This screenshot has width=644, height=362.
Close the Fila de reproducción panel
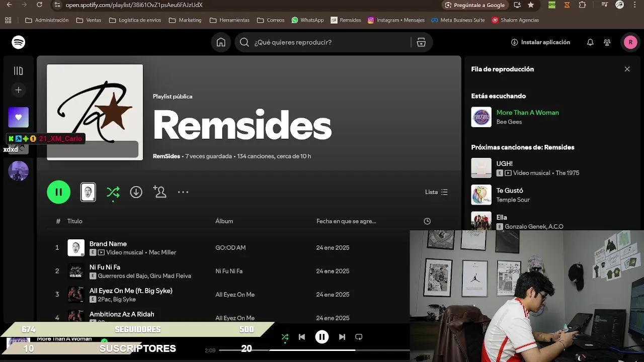point(627,69)
